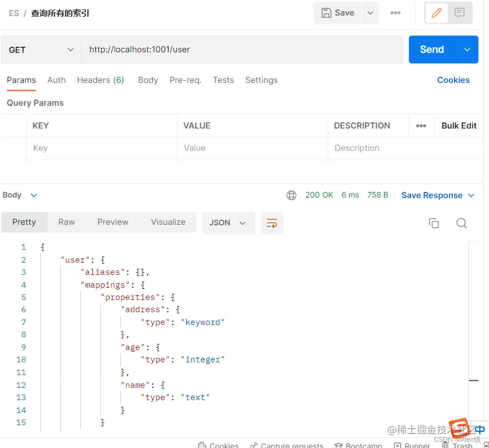Open the Tests tab
This screenshot has width=489, height=448.
[223, 80]
